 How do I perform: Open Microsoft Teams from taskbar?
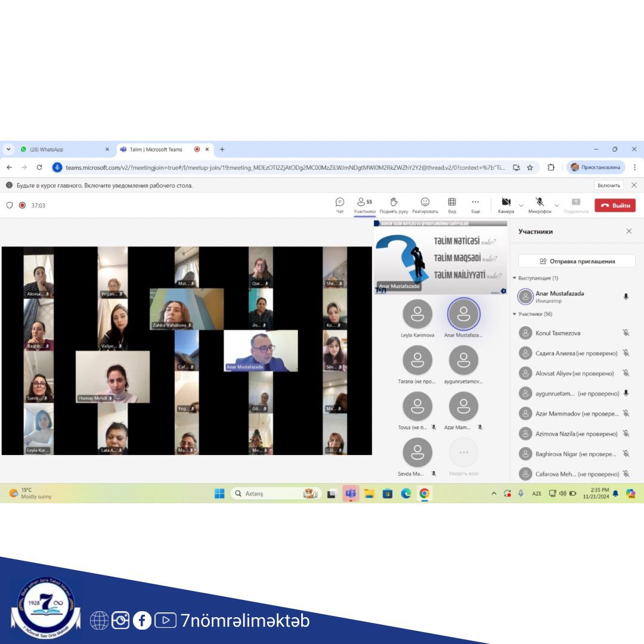pos(351,494)
